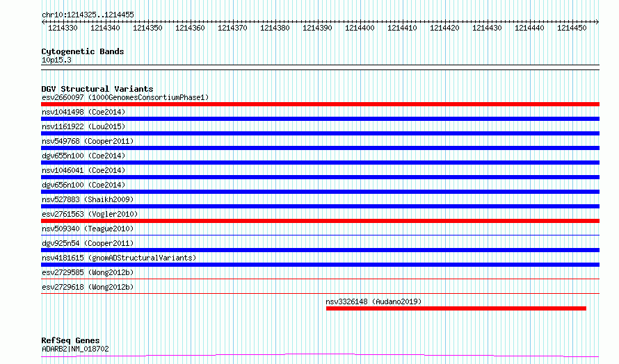Open variant dgv925n54 (Cooper2011) label
619x364 pixels.
[88, 243]
